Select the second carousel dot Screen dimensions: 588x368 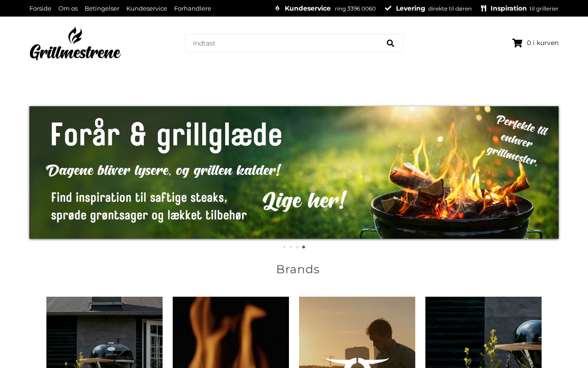291,247
